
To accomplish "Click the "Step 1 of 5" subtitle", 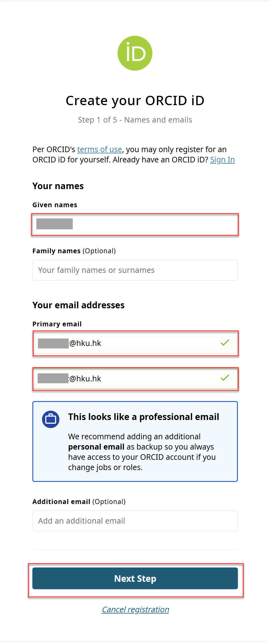I will pos(135,120).
